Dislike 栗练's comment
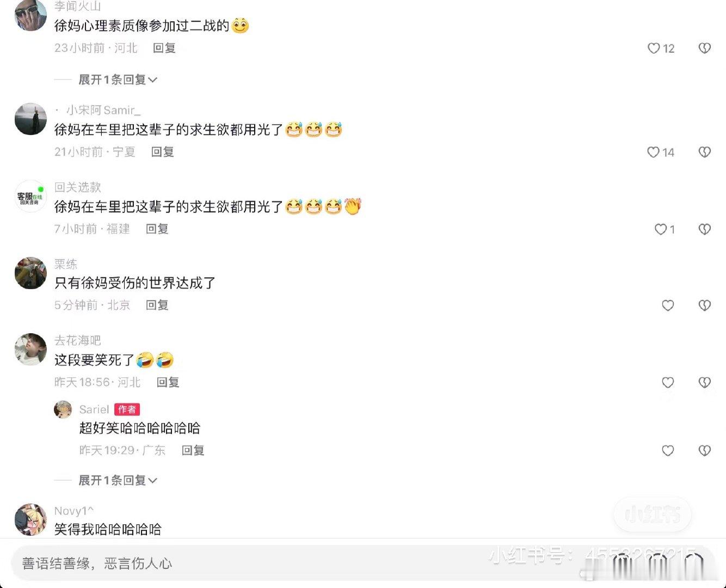Viewport: 726px width, 588px height. coord(704,305)
